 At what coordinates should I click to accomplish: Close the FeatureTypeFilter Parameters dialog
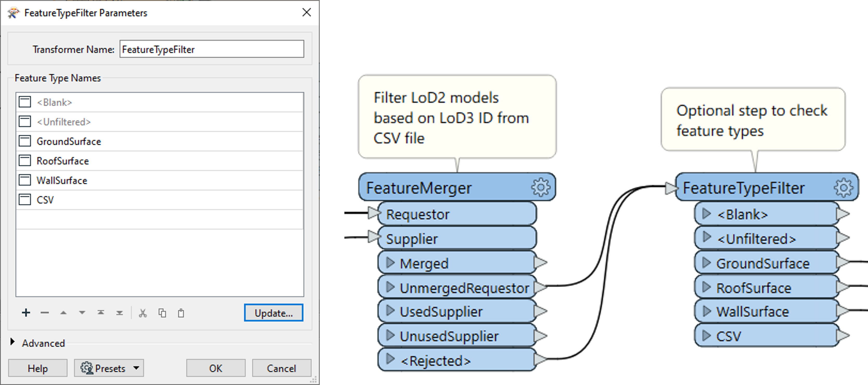(x=307, y=12)
